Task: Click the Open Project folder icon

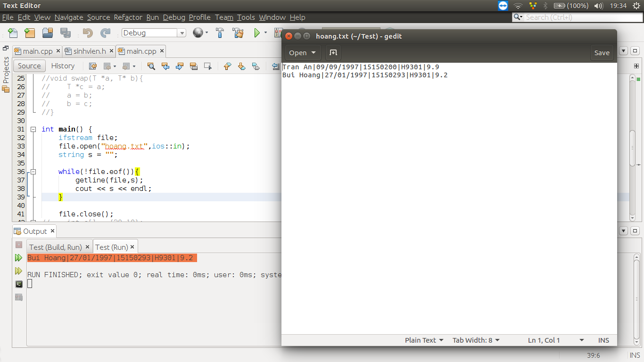Action: pyautogui.click(x=47, y=33)
